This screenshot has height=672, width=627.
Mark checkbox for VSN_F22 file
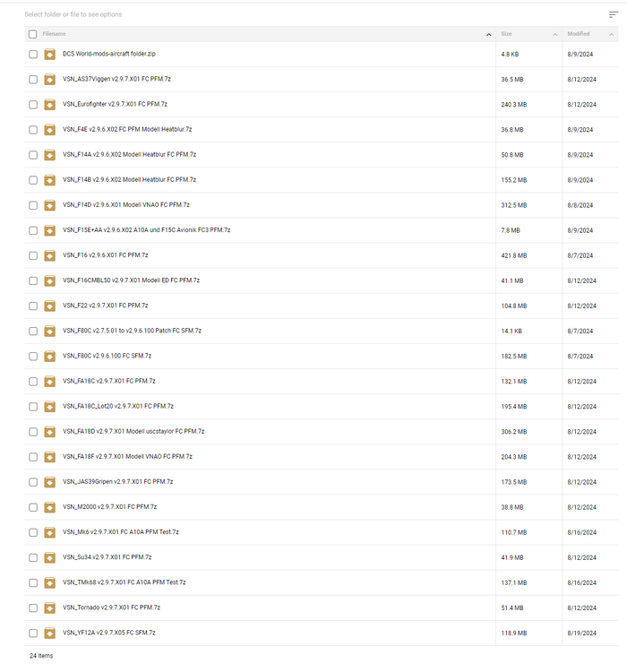click(33, 306)
